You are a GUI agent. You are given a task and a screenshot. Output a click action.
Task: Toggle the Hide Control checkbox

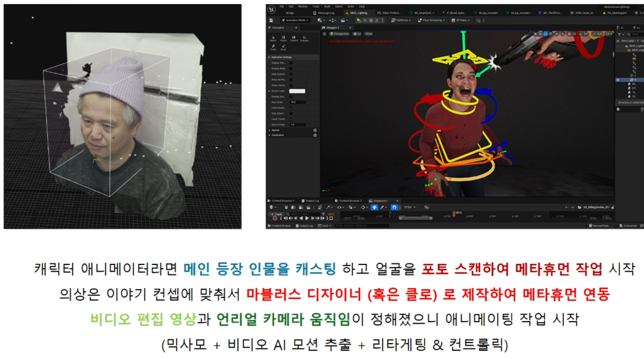pos(291,74)
